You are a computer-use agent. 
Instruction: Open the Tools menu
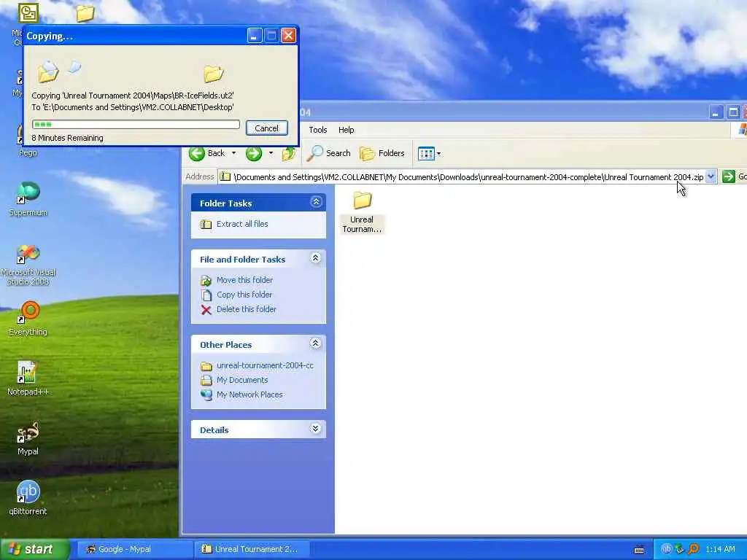[318, 130]
